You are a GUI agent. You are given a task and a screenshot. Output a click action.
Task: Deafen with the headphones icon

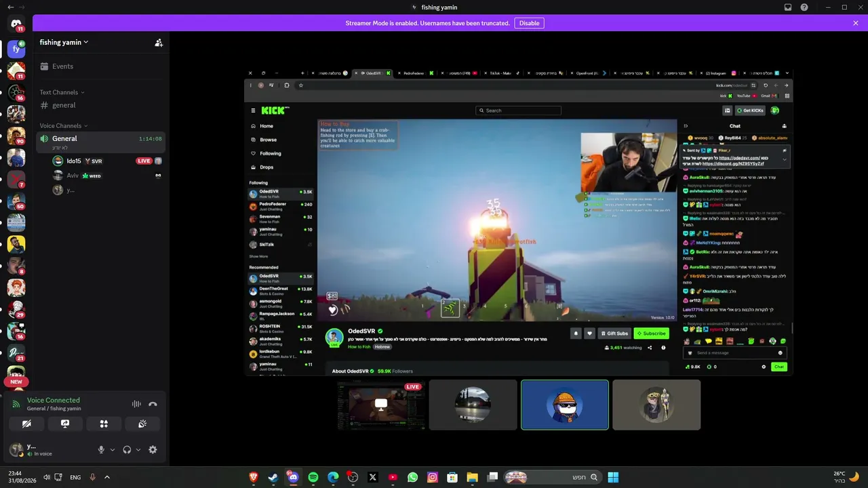[127, 449]
